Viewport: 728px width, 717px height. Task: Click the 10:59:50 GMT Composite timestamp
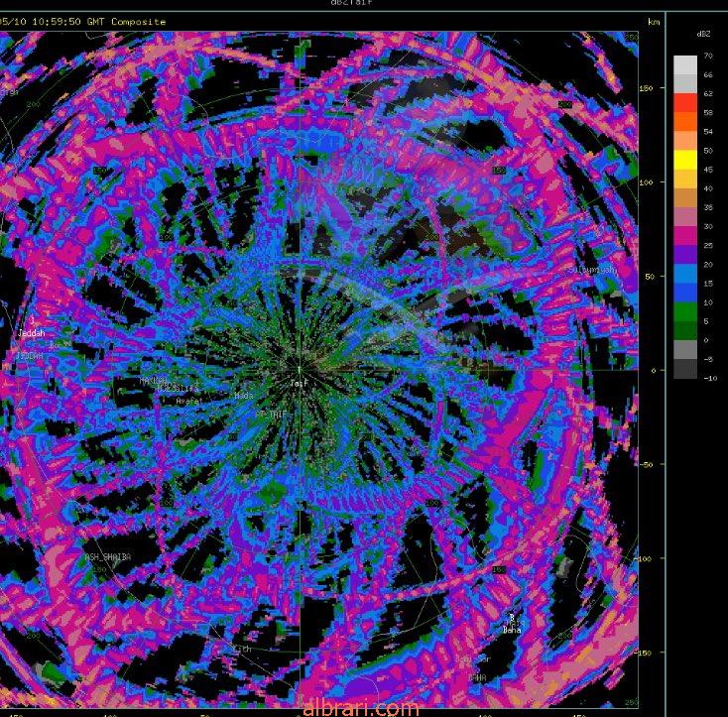(98, 22)
